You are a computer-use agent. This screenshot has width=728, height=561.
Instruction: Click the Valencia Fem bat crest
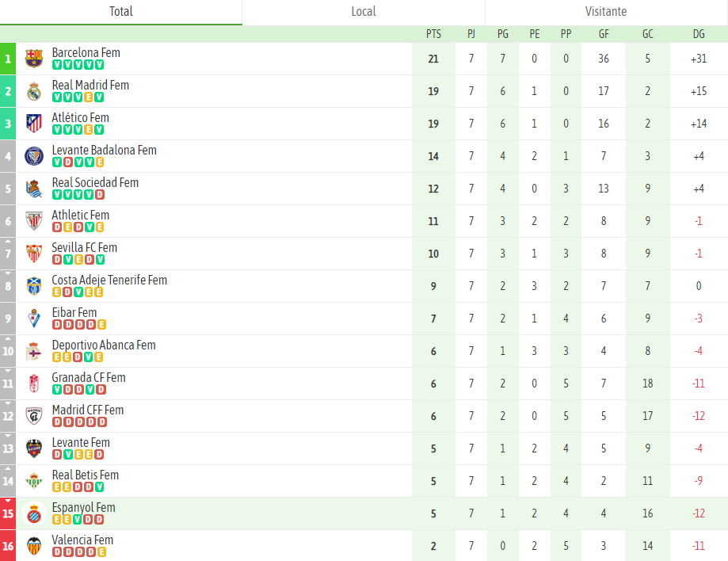click(x=34, y=546)
